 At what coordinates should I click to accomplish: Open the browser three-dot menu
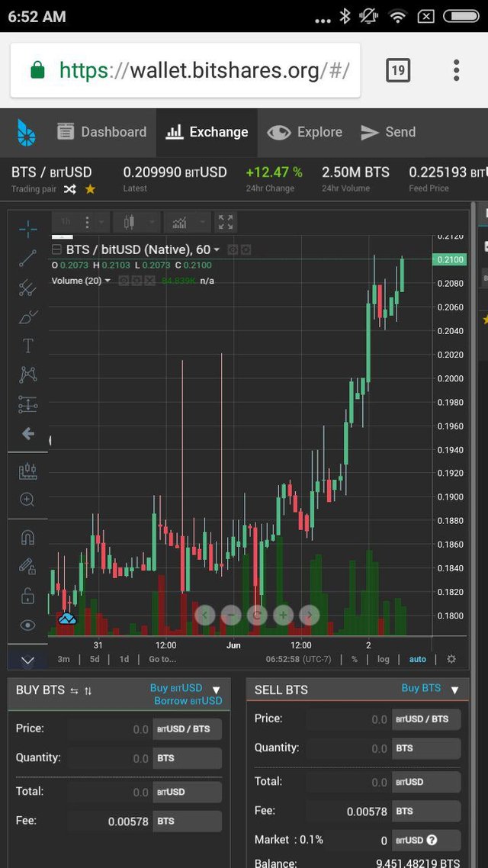click(x=457, y=70)
